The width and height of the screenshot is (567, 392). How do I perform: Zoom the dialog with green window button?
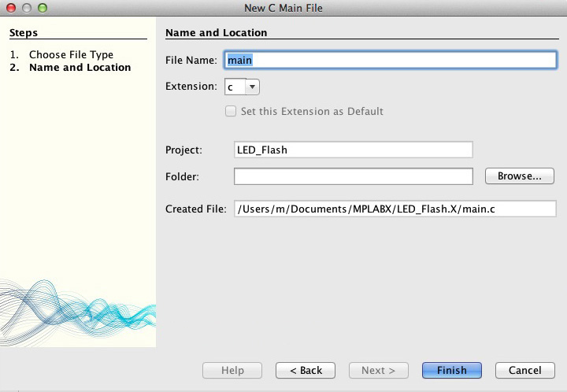pos(42,8)
